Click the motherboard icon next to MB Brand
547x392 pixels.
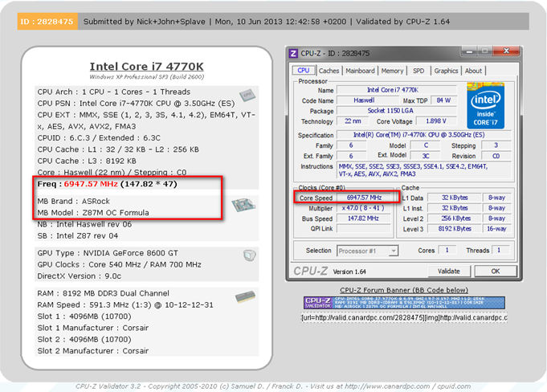coord(245,206)
